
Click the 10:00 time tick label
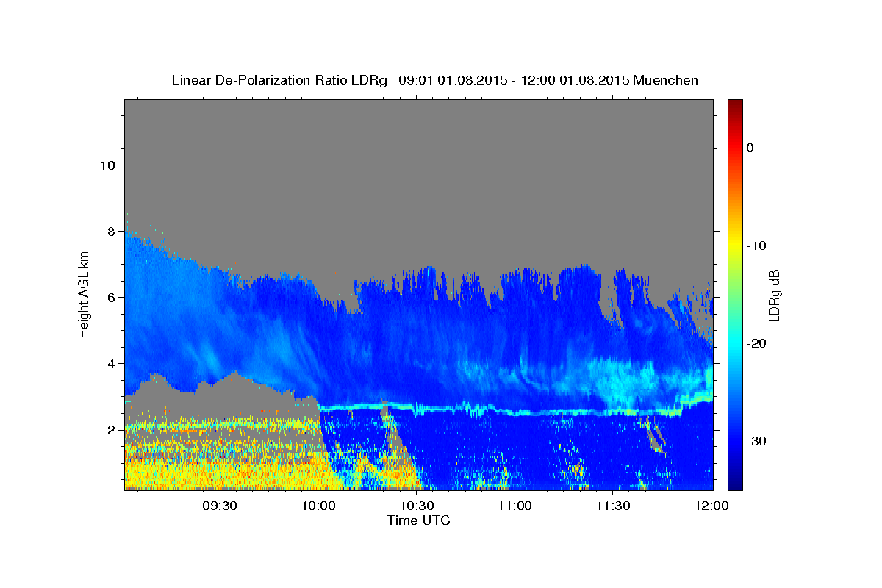click(x=318, y=506)
